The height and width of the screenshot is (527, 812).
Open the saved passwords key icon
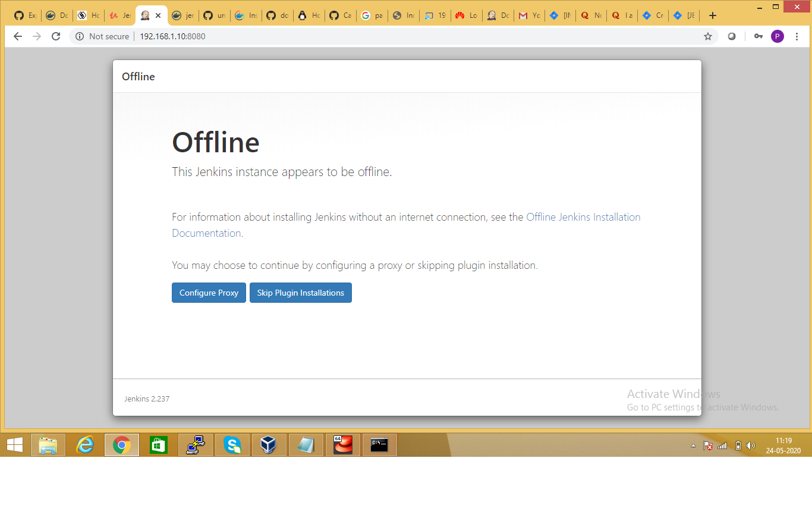pyautogui.click(x=758, y=36)
